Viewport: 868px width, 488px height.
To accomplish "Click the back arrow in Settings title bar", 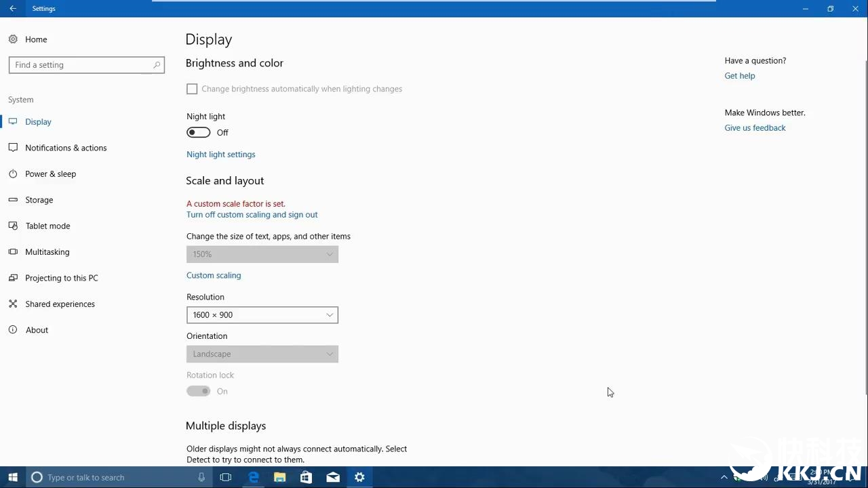I will coord(13,9).
